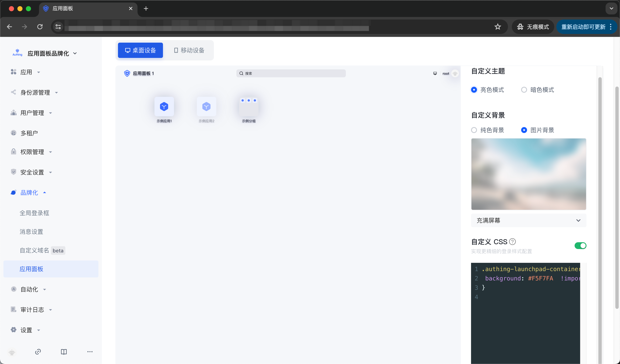
Task: Click the background image preview thumbnail
Action: [x=528, y=174]
